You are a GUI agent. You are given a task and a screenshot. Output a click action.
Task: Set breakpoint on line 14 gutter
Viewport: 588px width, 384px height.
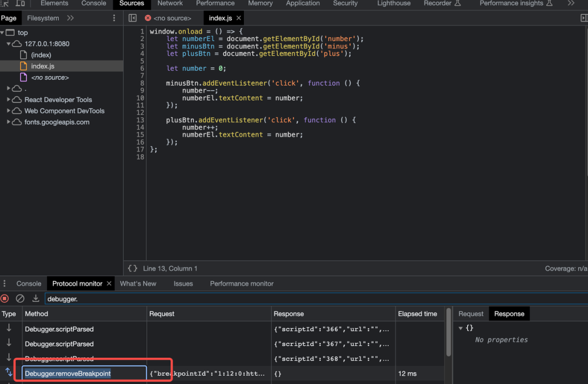140,127
